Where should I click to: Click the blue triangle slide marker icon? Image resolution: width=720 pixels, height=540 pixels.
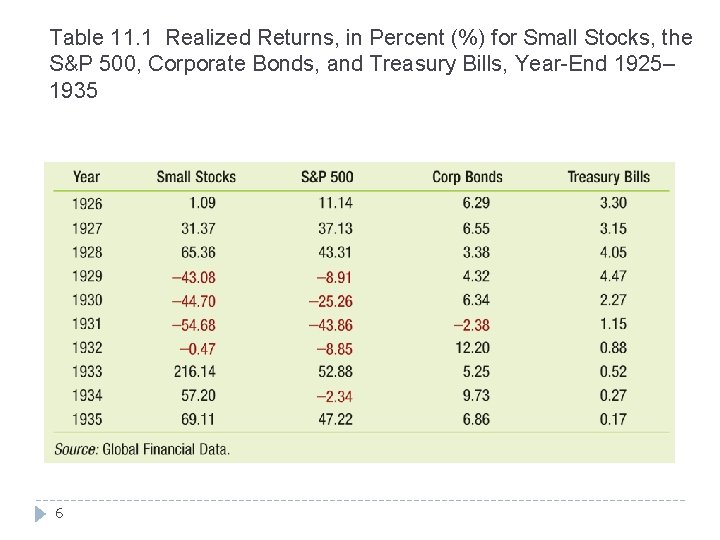tap(40, 513)
